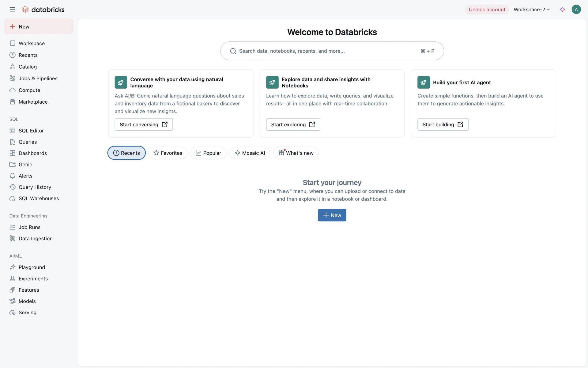Toggle the hamburger sidebar menu
The image size is (588, 368).
click(12, 10)
